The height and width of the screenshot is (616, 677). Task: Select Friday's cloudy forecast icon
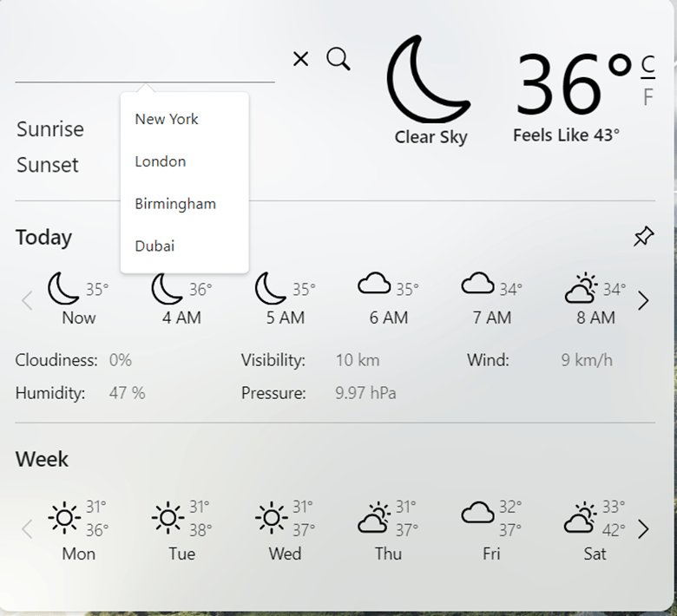tap(477, 514)
